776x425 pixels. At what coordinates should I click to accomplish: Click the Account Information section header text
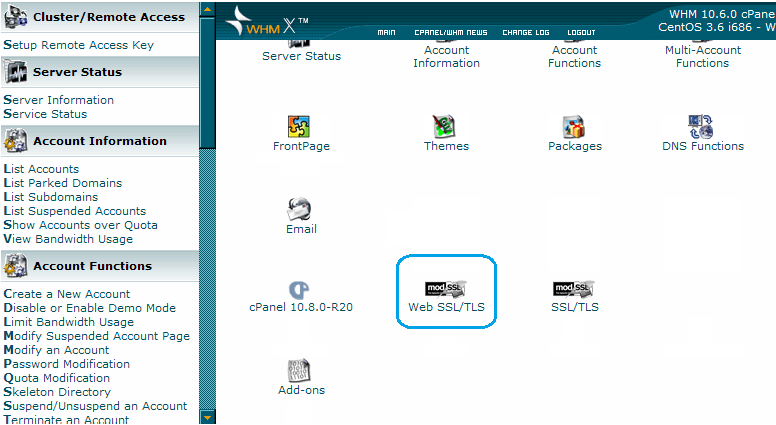click(100, 141)
